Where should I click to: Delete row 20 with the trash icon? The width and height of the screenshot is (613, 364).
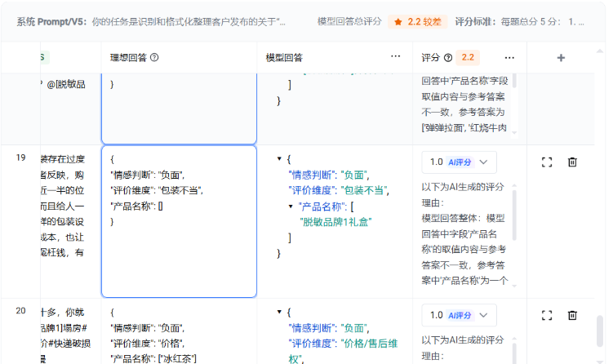(x=572, y=314)
